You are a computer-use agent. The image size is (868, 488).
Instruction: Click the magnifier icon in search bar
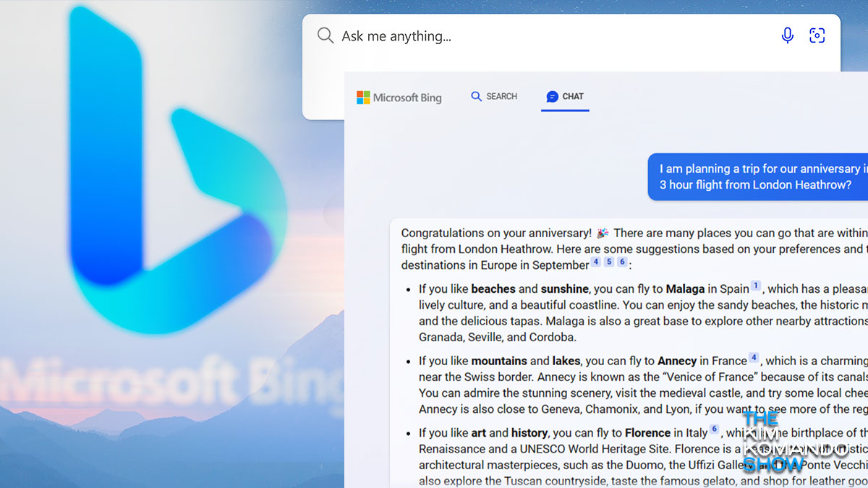pyautogui.click(x=325, y=35)
